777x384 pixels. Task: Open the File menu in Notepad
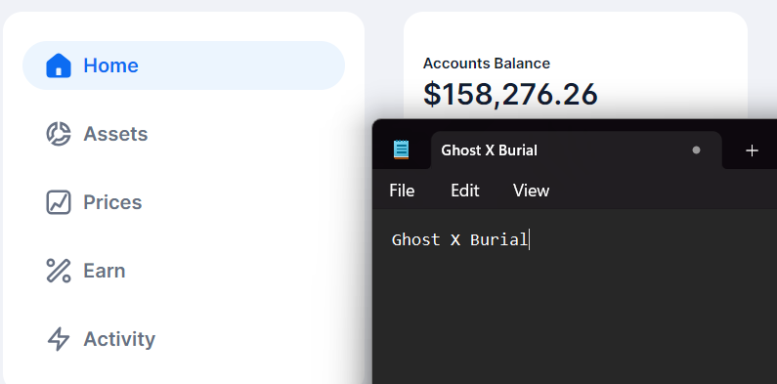pyautogui.click(x=402, y=191)
